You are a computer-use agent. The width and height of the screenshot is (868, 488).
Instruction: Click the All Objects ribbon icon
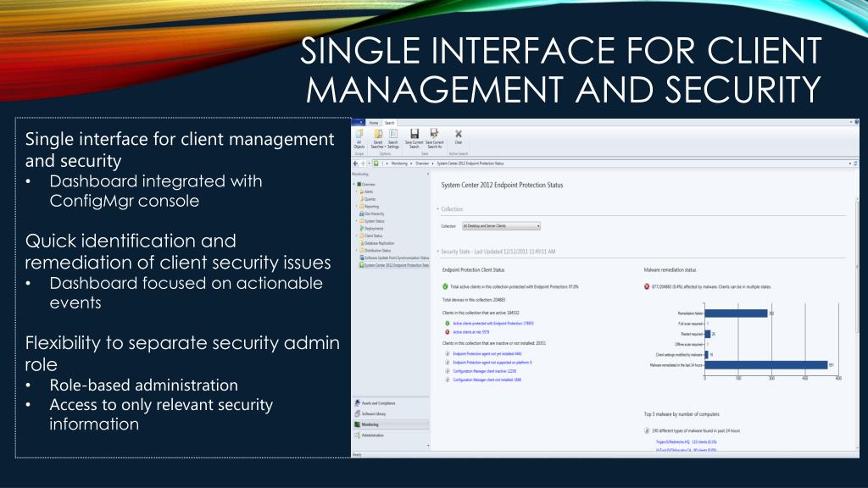[359, 135]
